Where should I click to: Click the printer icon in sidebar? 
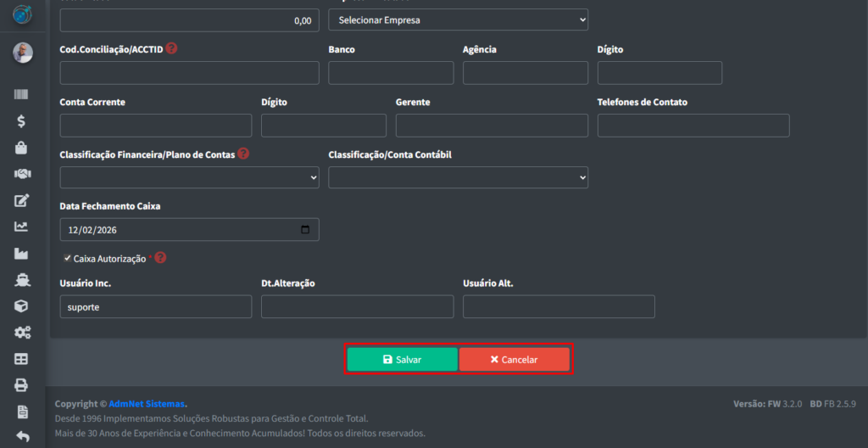click(x=21, y=384)
